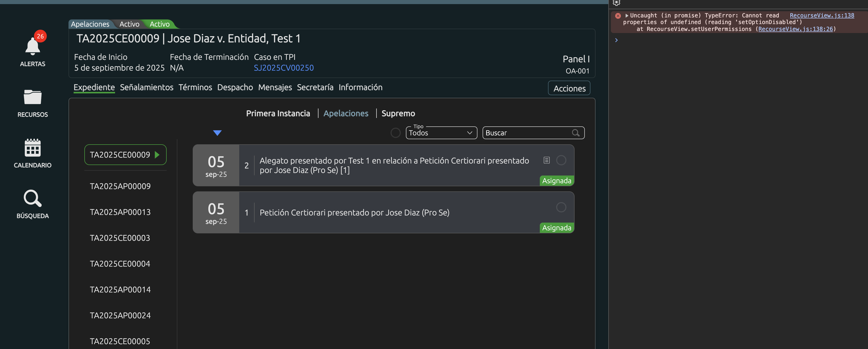This screenshot has height=349, width=868.
Task: Select case TA2025AP00013 in list
Action: (x=120, y=212)
